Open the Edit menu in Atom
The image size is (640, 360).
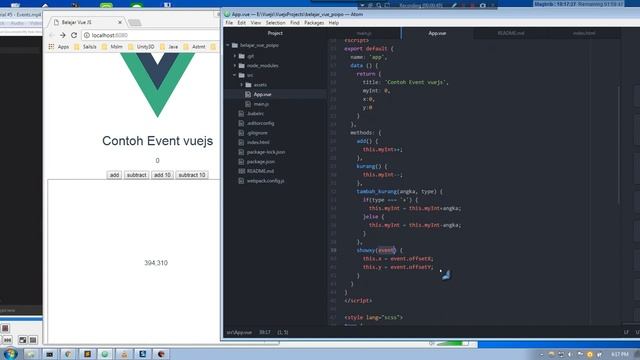[x=242, y=23]
